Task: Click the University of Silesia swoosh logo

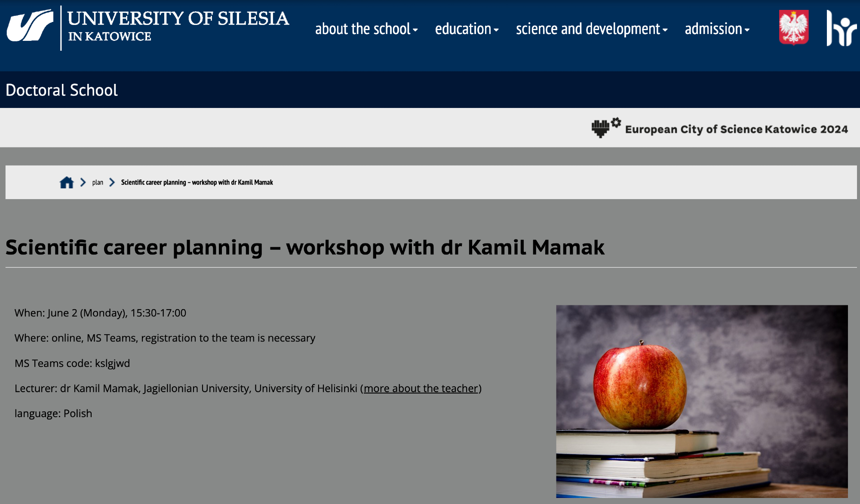Action: point(30,26)
